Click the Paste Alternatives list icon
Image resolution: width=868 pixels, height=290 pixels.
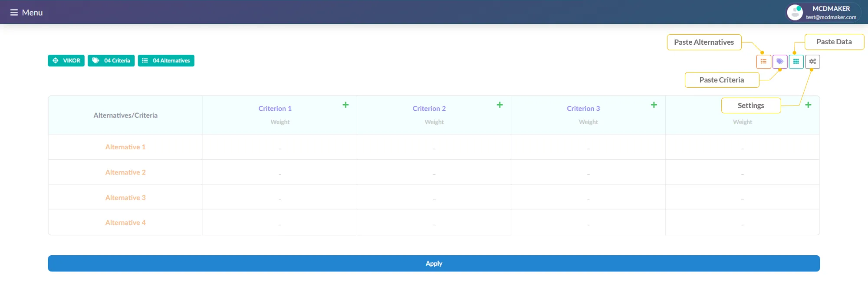coord(763,62)
